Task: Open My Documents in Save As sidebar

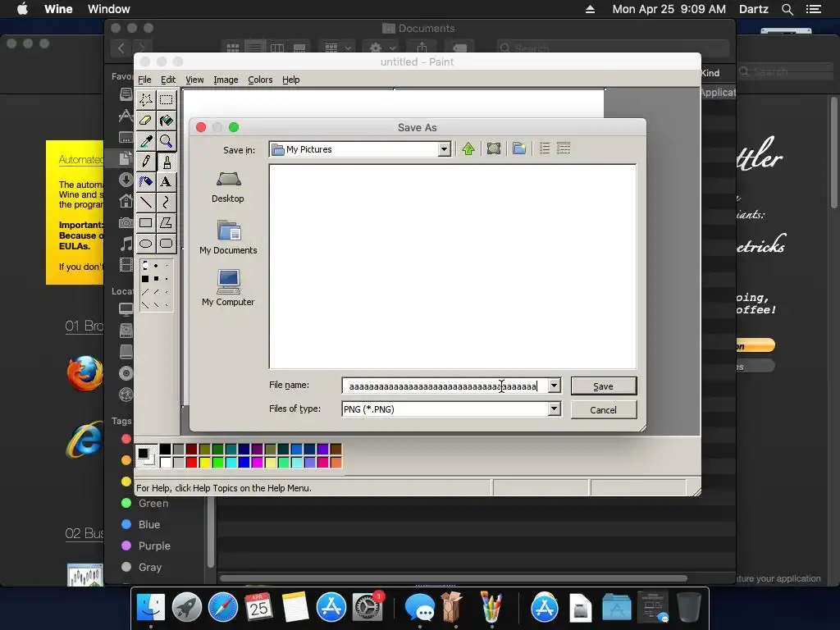Action: point(228,237)
